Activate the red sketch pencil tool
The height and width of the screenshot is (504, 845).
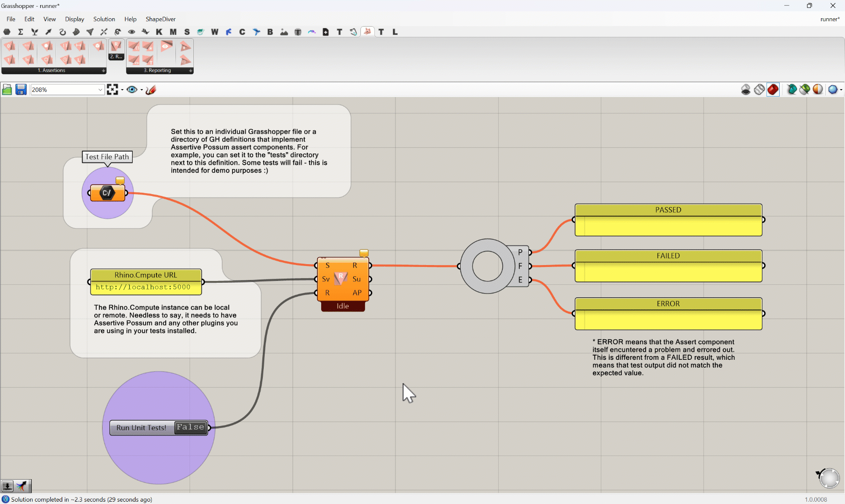pos(150,90)
